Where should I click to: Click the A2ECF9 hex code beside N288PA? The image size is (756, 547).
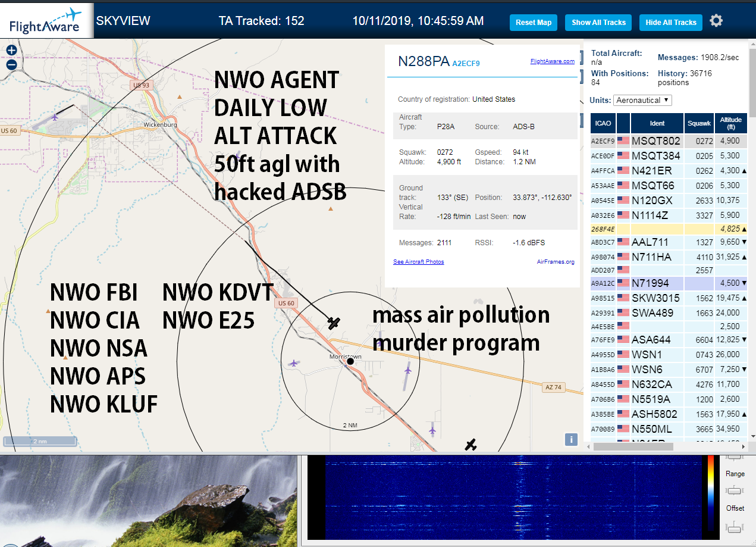(466, 63)
